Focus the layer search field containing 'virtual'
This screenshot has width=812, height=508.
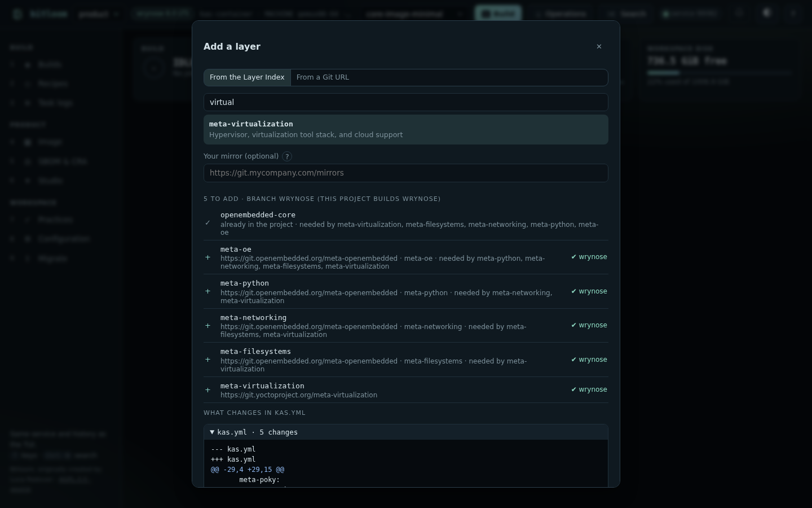point(406,102)
